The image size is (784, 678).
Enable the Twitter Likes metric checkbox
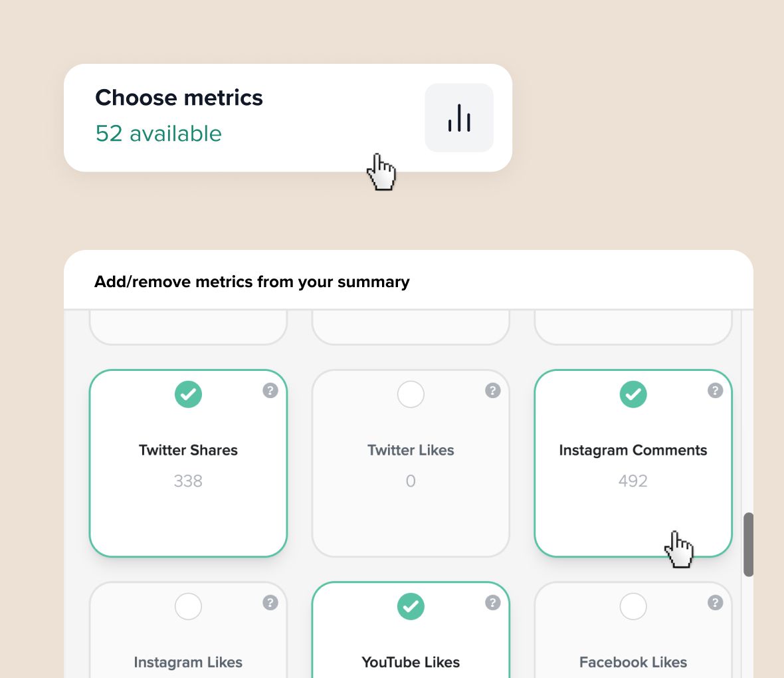point(411,394)
